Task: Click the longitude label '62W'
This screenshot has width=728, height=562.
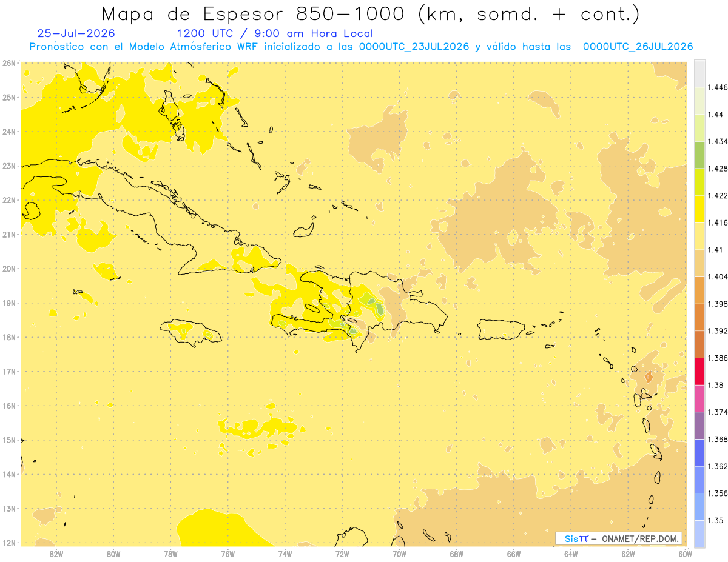Action: coord(628,554)
